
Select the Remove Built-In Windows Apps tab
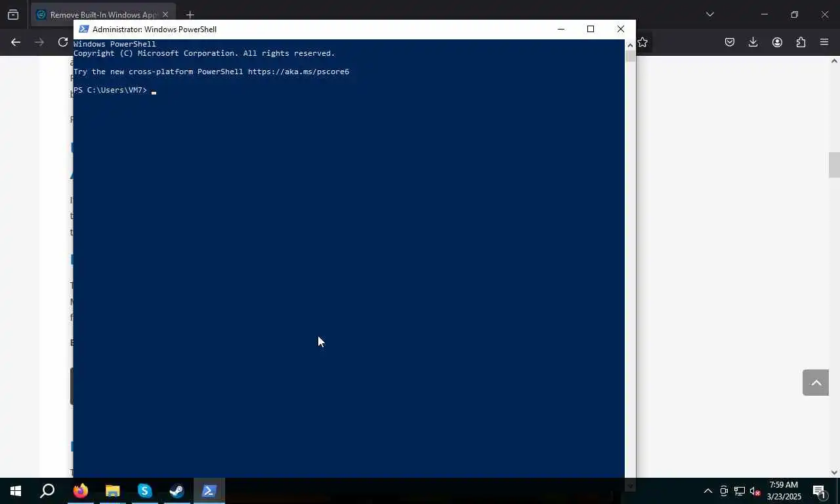click(x=103, y=14)
